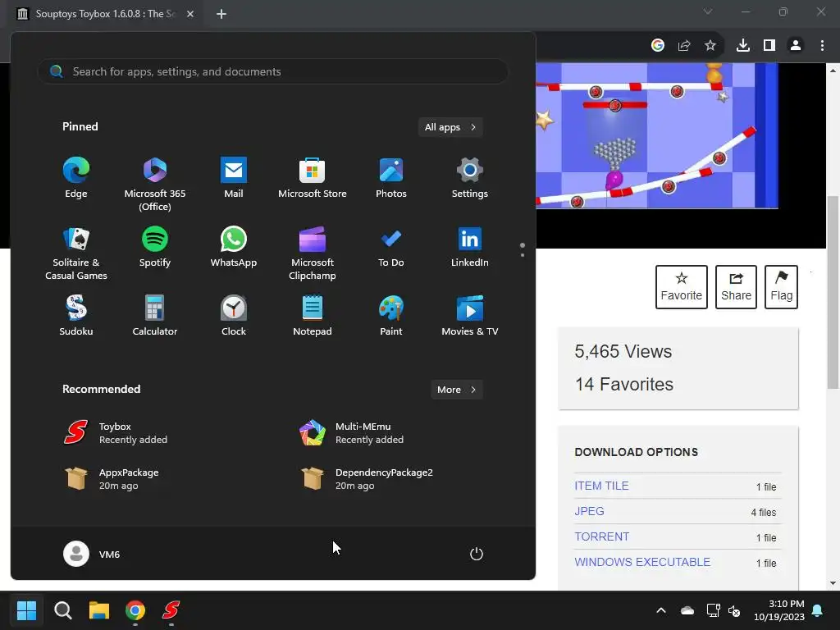Open a new Chrome tab
This screenshot has height=630, width=840.
click(221, 14)
